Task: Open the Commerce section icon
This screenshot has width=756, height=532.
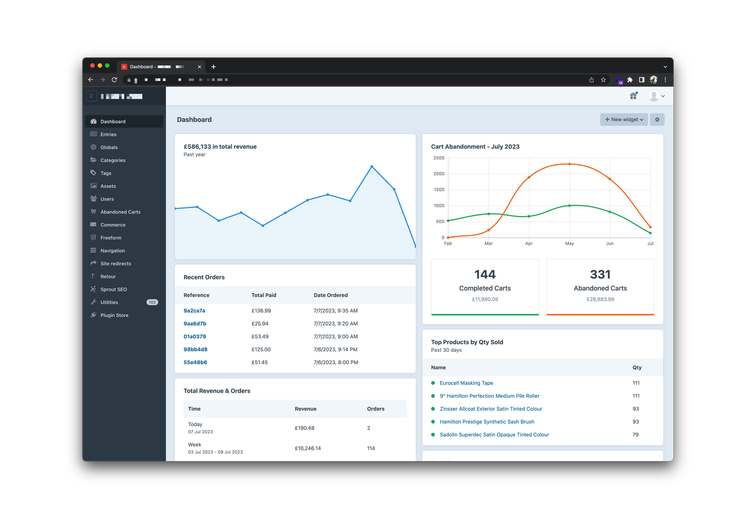Action: click(x=93, y=224)
